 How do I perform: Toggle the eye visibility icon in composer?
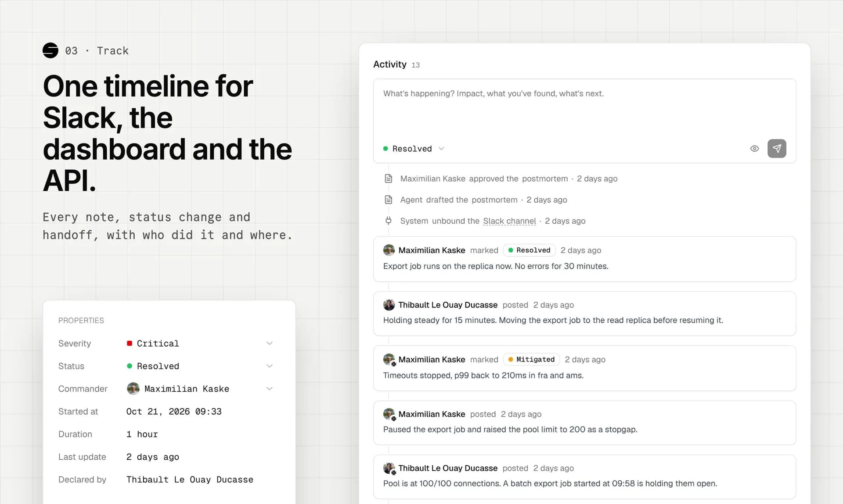(x=754, y=148)
